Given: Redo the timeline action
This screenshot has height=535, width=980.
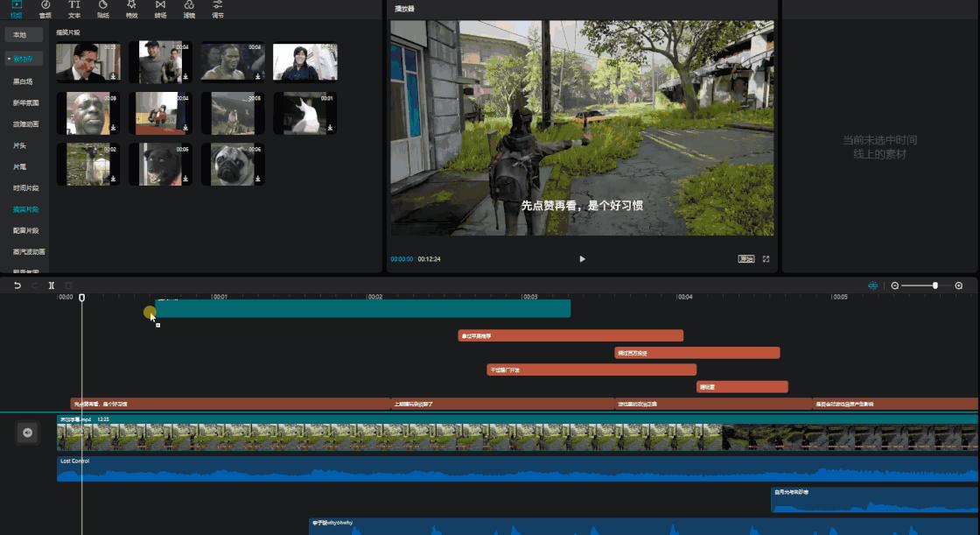Looking at the screenshot, I should point(34,285).
